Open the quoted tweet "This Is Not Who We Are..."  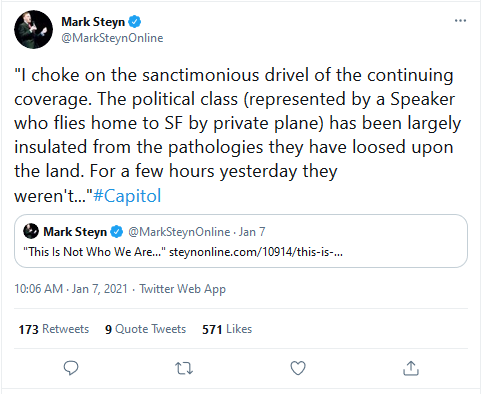tap(241, 241)
